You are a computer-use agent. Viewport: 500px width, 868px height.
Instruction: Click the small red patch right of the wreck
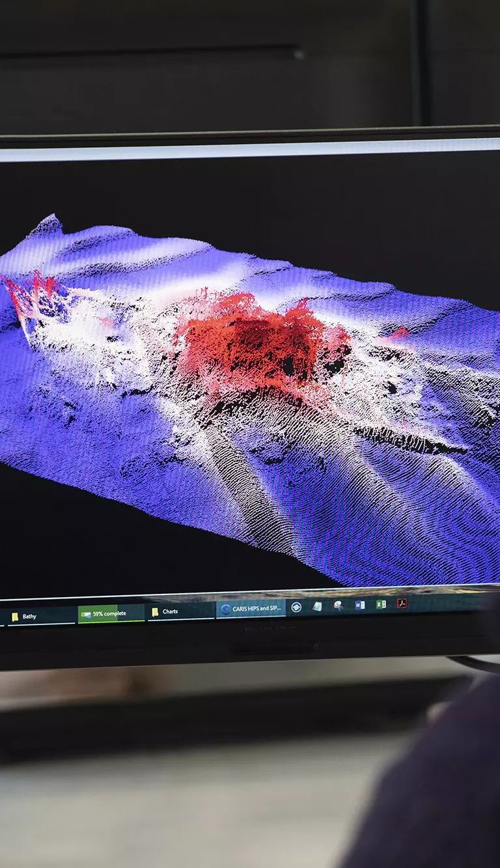[398, 334]
